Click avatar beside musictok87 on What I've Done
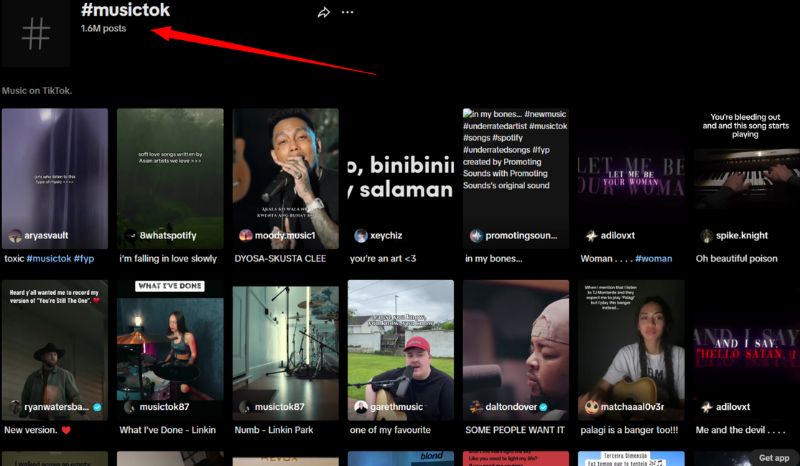Image resolution: width=800 pixels, height=466 pixels. pyautogui.click(x=131, y=407)
